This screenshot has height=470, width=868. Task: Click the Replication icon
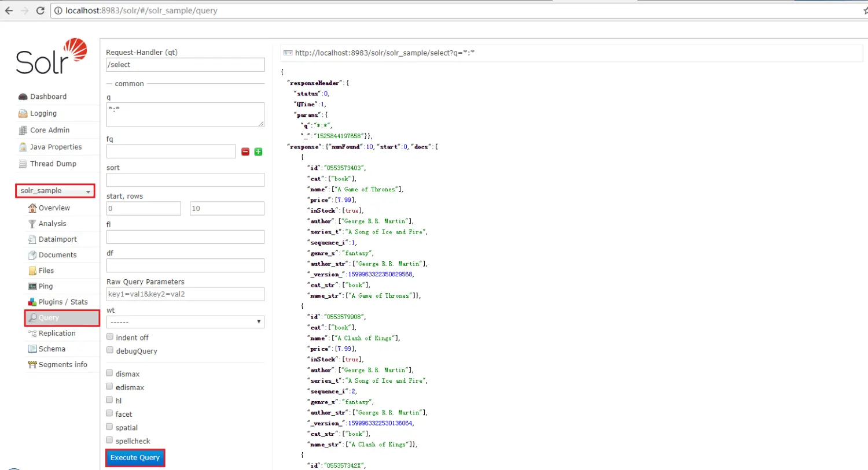pos(32,333)
